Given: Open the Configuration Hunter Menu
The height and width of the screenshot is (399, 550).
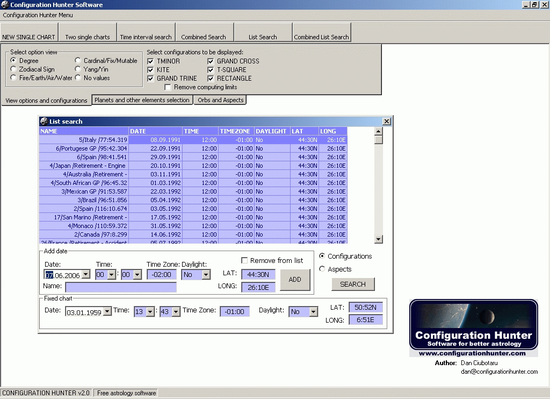Looking at the screenshot, I should (x=38, y=15).
